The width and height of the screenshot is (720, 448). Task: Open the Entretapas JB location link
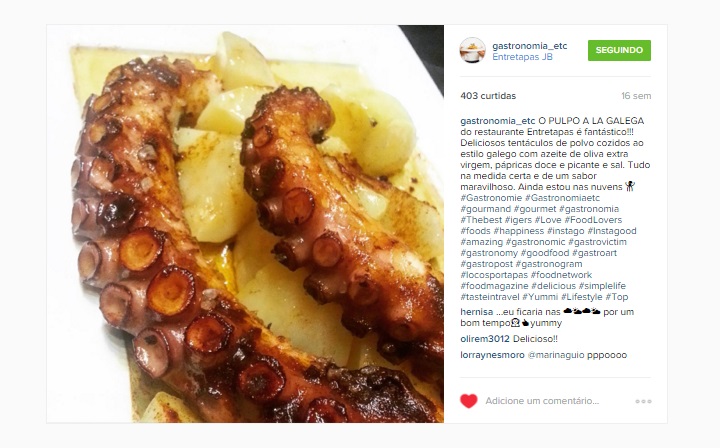[522, 57]
